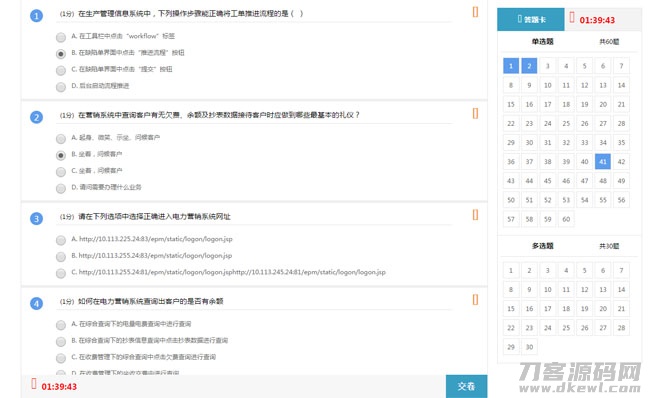Screen dimensions: 650x398
Task: Open single-choice question 50 from the grid
Action: coord(511,200)
